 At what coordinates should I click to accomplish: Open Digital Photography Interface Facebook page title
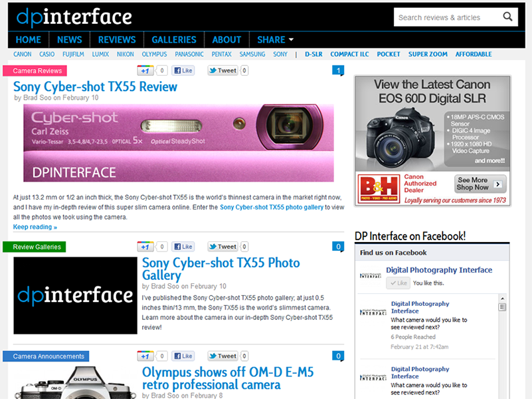(x=439, y=270)
